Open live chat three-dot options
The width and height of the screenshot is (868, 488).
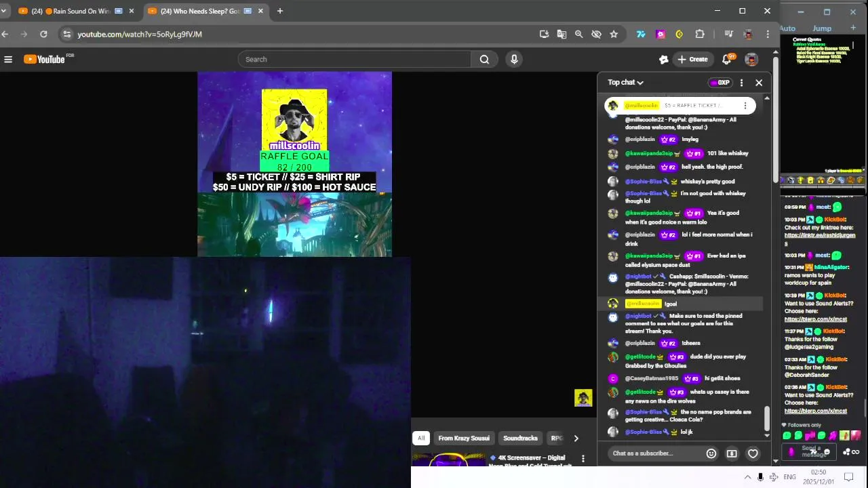(x=741, y=83)
